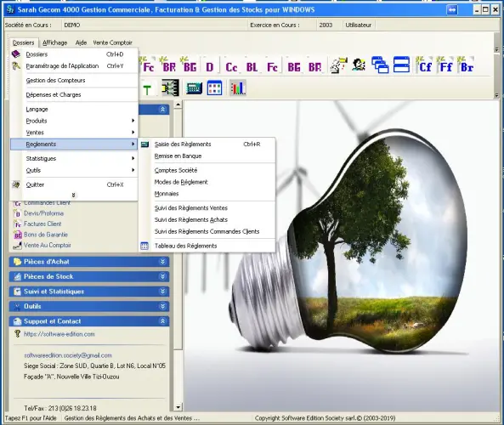Screen dimensions: 504x425
Task: Expand the Suivi et Statistiques panel
Action: (162, 292)
